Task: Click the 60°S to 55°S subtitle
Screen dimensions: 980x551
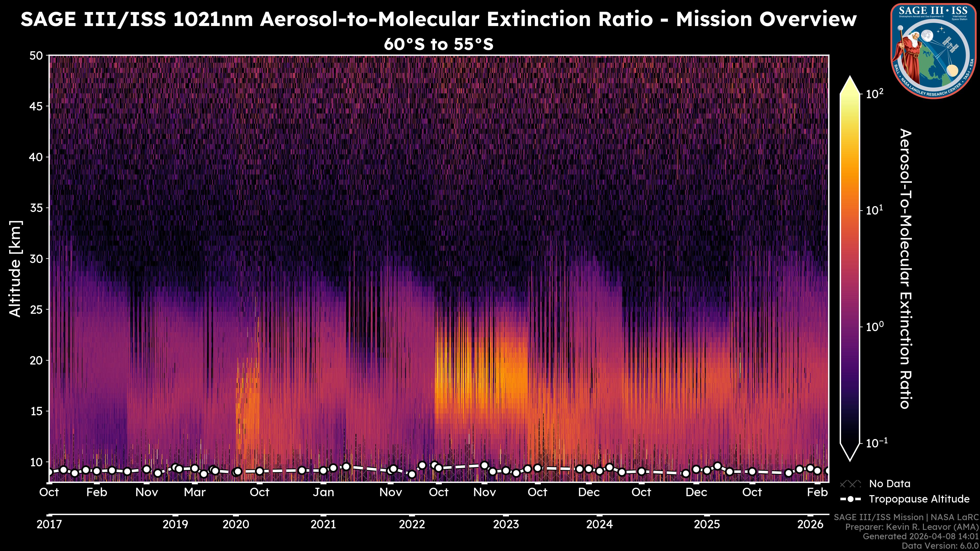Action: point(438,44)
